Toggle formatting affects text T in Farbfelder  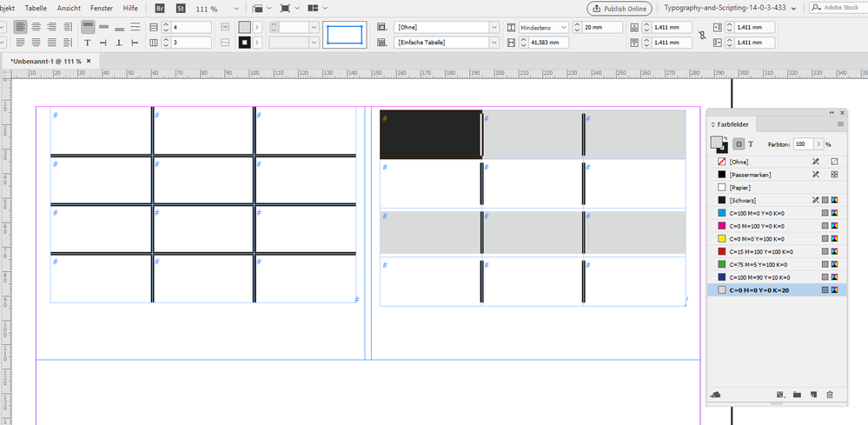pos(751,144)
